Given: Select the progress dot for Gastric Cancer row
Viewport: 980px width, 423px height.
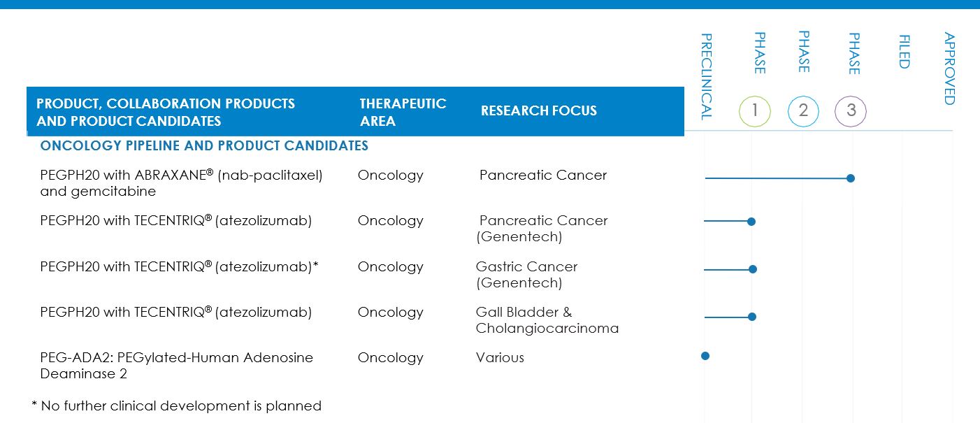Looking at the screenshot, I should (753, 269).
